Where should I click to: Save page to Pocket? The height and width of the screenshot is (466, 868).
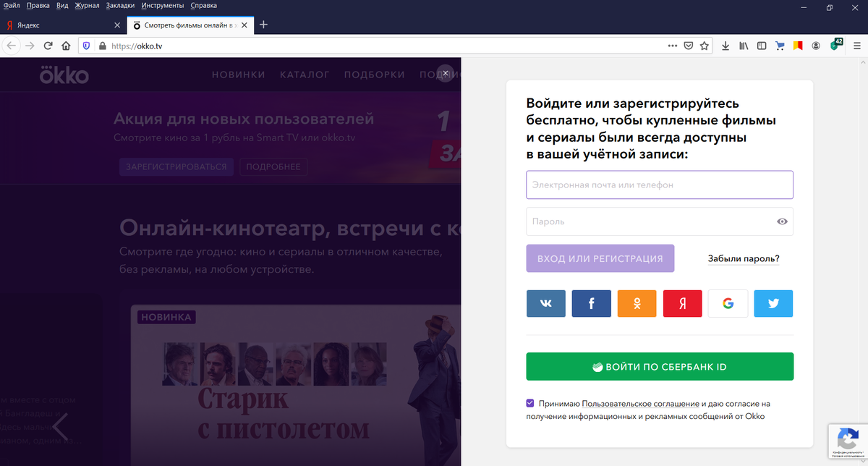pos(689,45)
